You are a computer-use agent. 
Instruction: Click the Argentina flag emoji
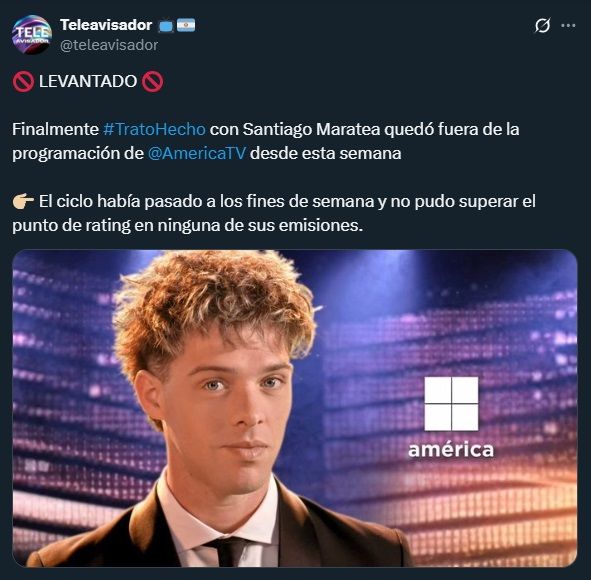[x=186, y=25]
